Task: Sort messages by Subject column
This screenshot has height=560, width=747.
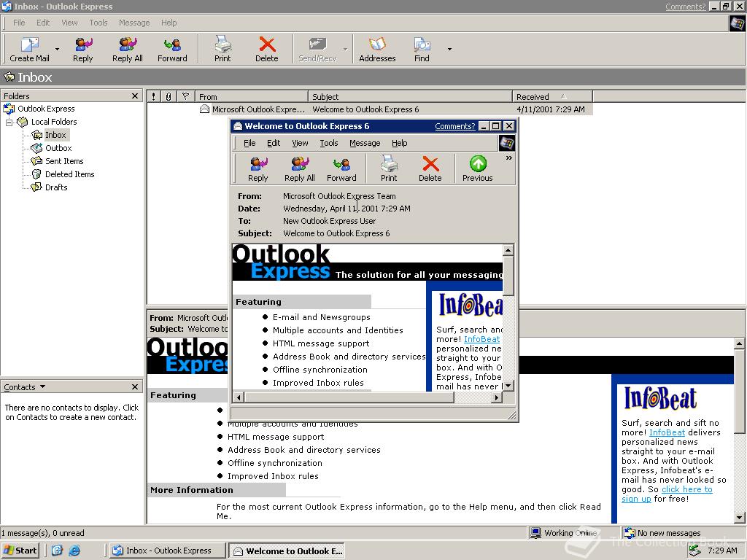Action: [410, 97]
